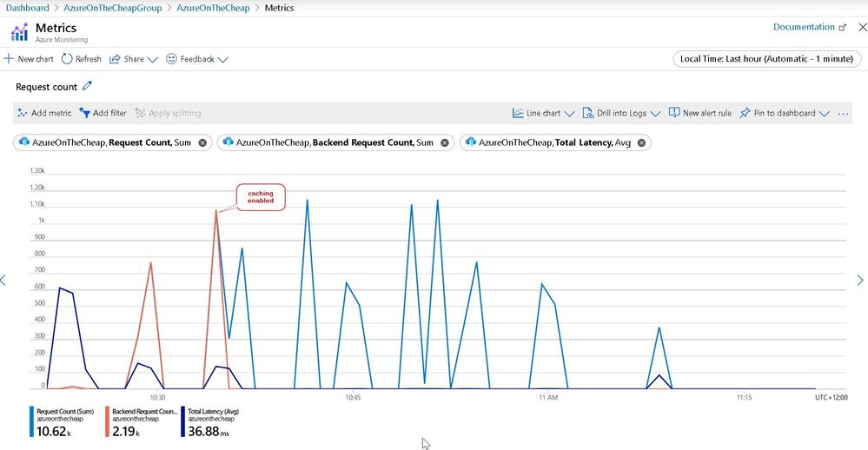Click the Add metric icon
Image resolution: width=868 pixels, height=450 pixels.
tap(22, 113)
